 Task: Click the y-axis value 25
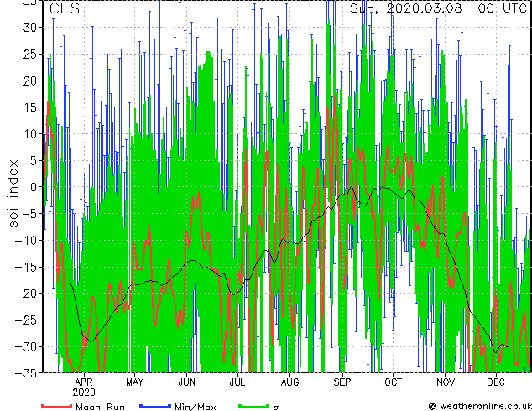coord(30,55)
